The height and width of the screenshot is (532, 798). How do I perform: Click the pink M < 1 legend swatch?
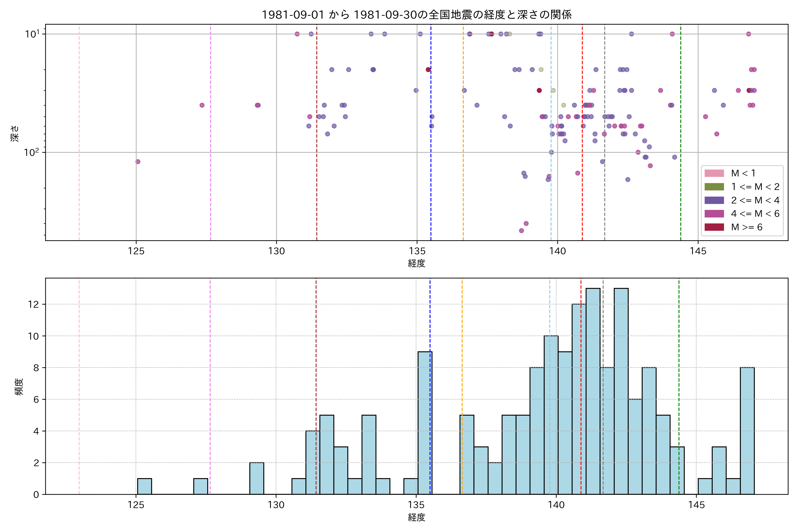[x=714, y=173]
